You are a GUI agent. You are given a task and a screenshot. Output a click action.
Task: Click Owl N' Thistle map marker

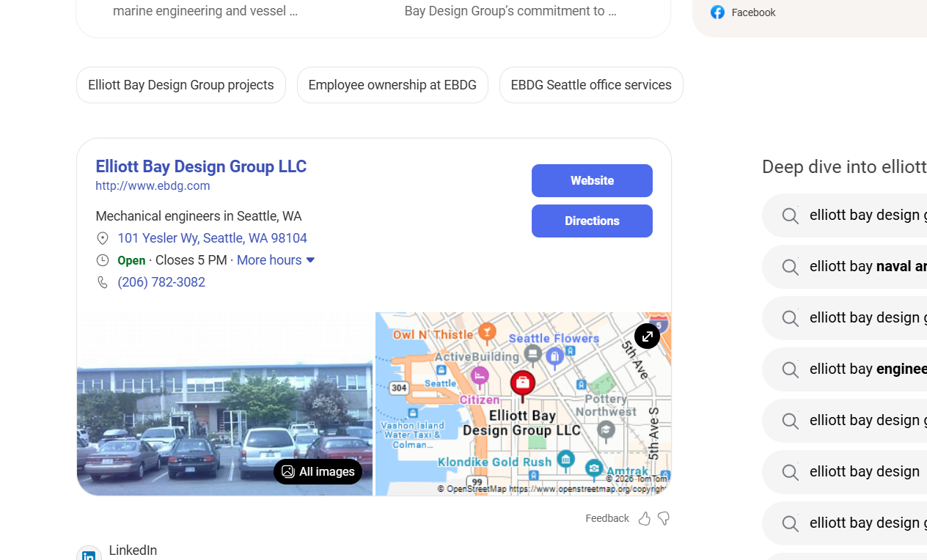click(487, 334)
